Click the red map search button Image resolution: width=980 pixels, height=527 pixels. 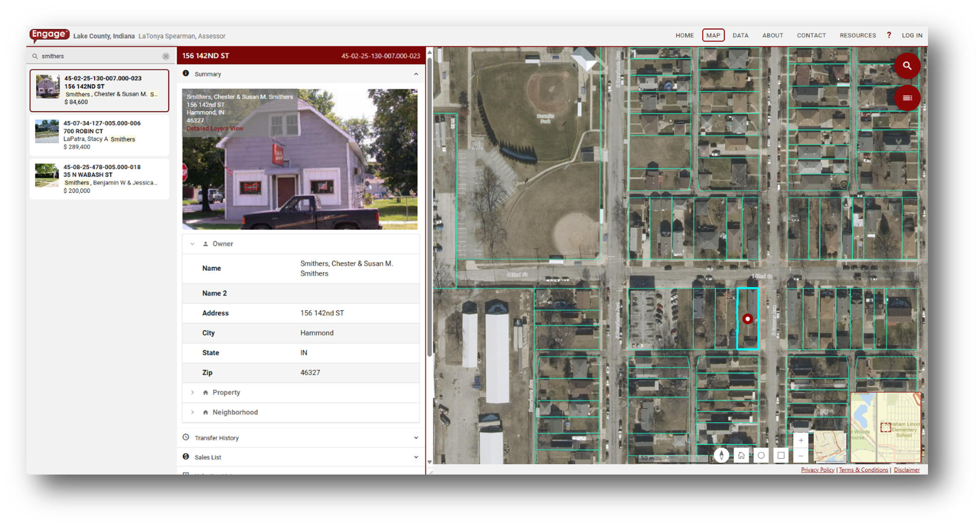[907, 66]
